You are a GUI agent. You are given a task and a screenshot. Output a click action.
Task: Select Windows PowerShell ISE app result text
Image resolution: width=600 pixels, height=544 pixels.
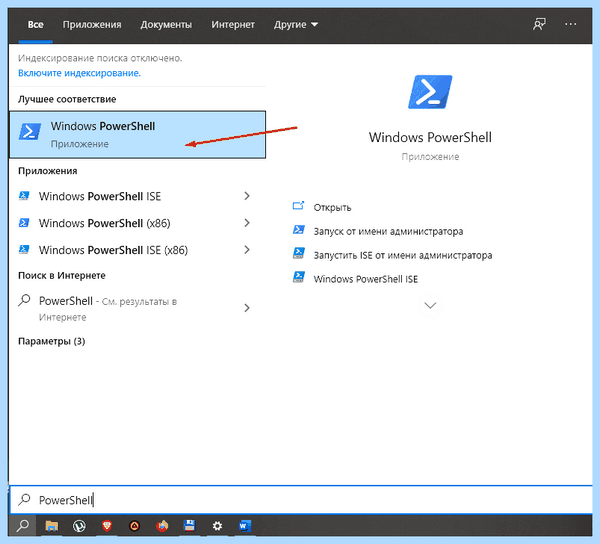coord(100,196)
